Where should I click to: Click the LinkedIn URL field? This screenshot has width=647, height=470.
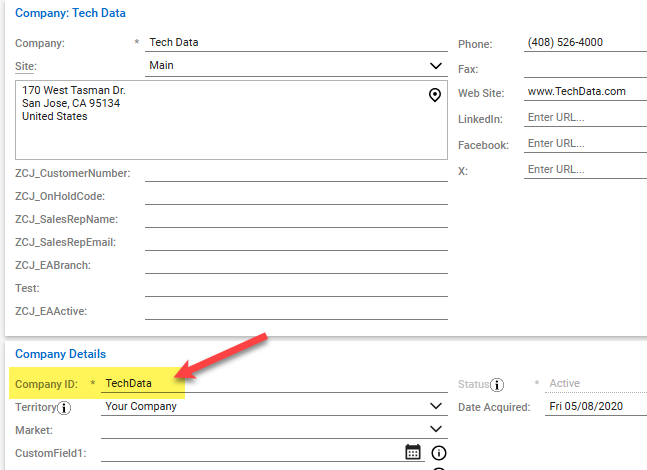tap(585, 118)
